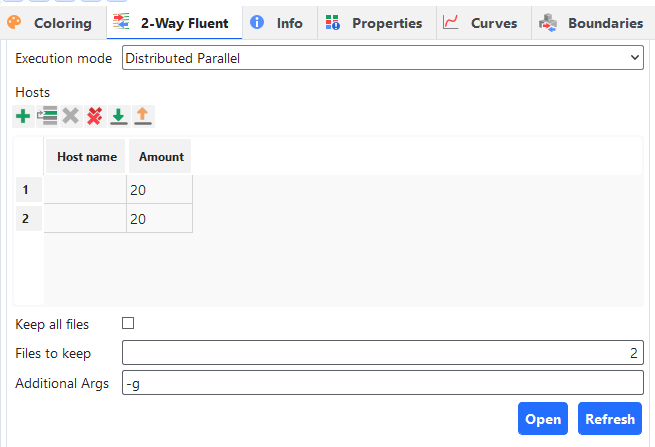The image size is (655, 447).
Task: Open the Info tab
Action: pyautogui.click(x=277, y=23)
